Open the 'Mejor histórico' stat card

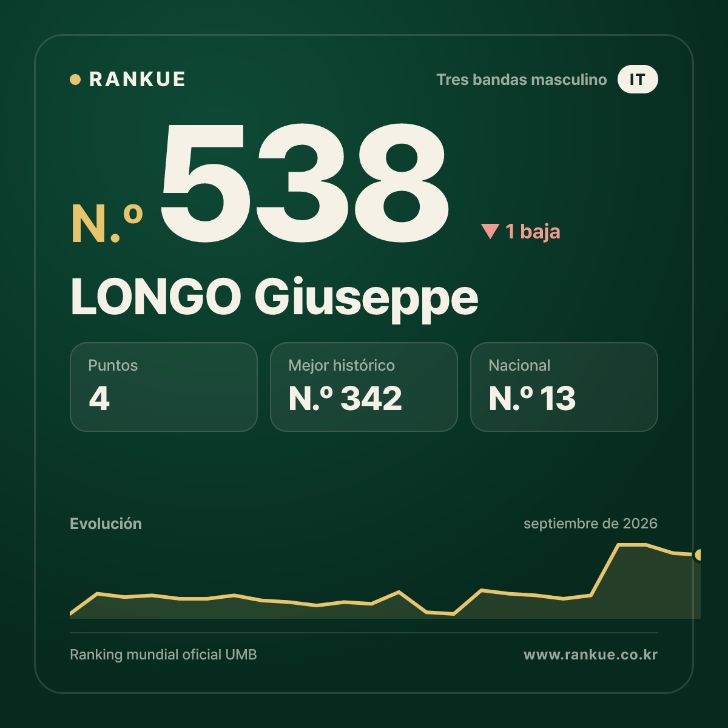click(x=364, y=387)
